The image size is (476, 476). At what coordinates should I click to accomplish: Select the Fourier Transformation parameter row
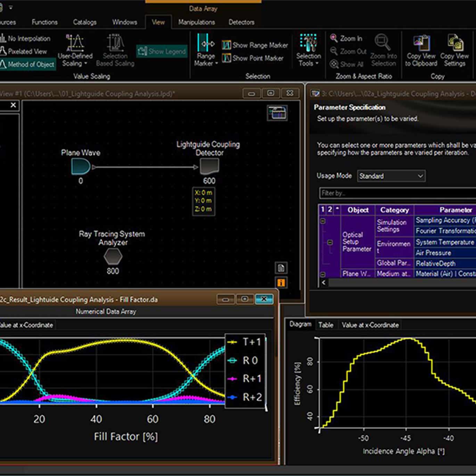(445, 231)
